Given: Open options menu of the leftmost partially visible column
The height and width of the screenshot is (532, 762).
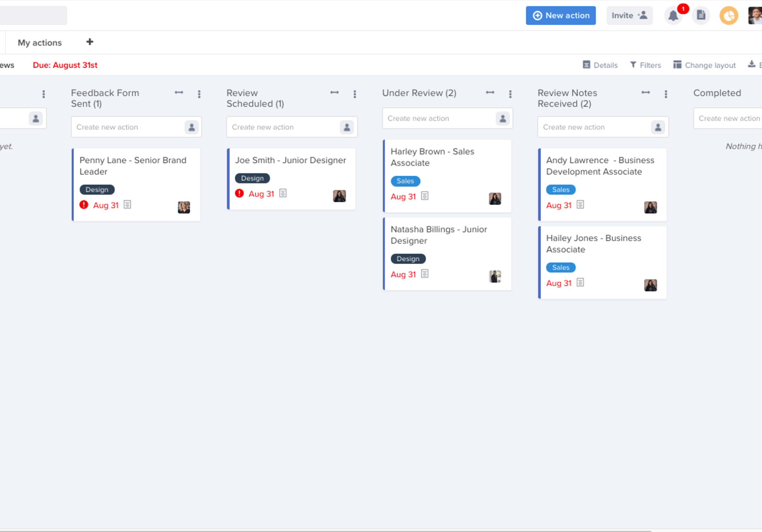Looking at the screenshot, I should point(43,94).
